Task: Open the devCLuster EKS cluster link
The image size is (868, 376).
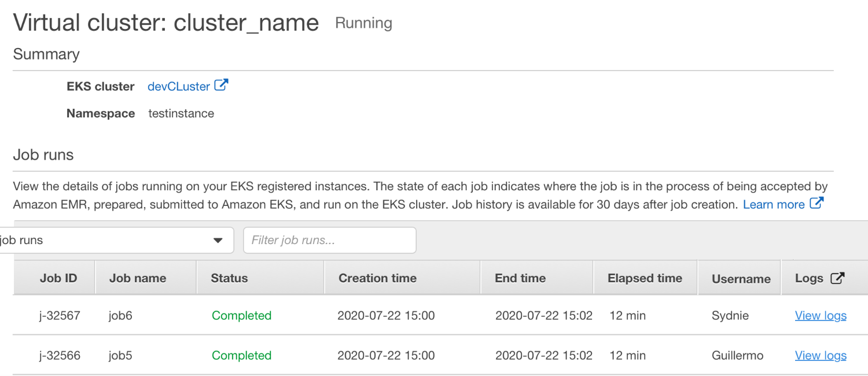Action: 178,86
